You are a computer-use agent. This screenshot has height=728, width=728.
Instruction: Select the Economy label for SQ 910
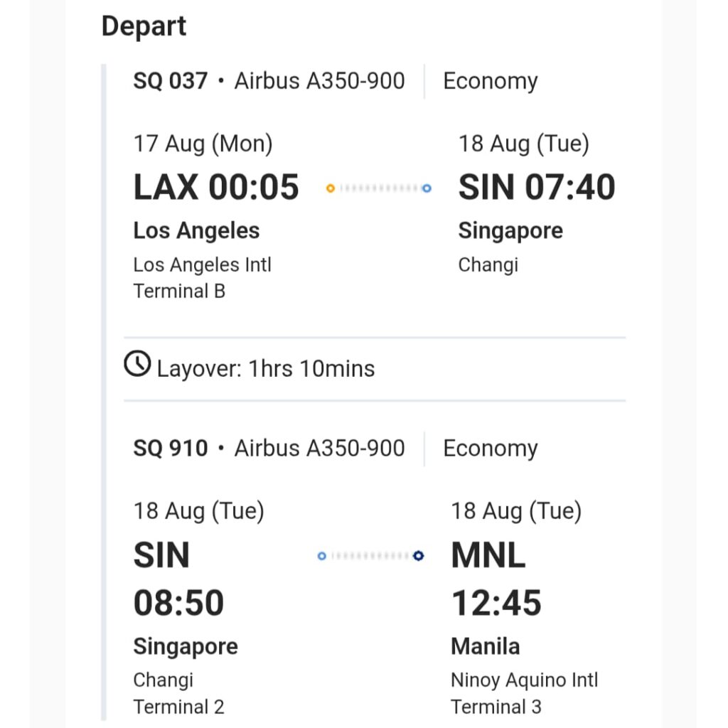coord(491,449)
